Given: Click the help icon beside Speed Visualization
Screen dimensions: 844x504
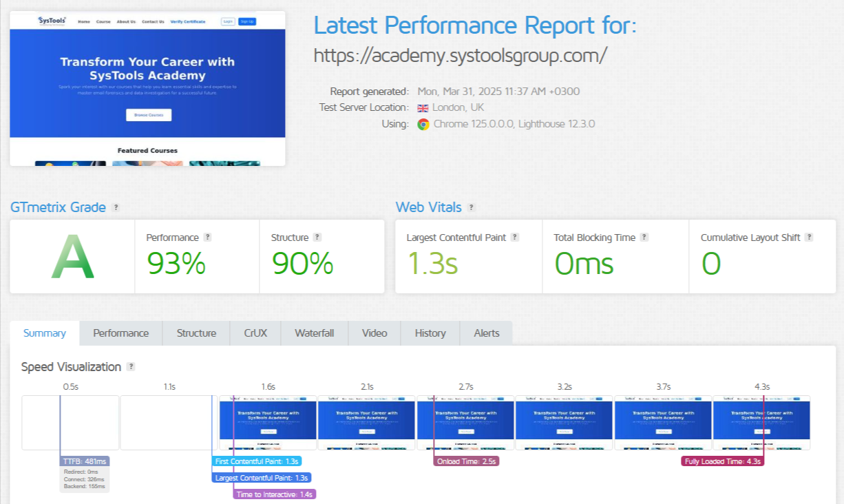Looking at the screenshot, I should (131, 367).
